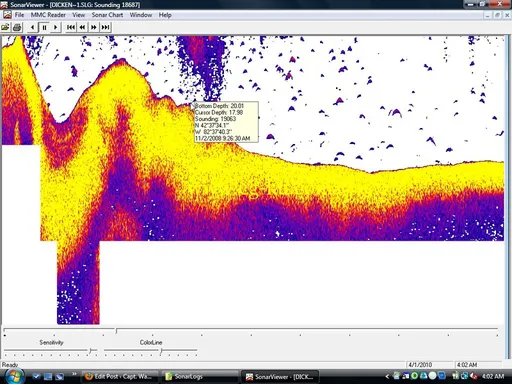Click the log position slider handle
The width and height of the screenshot is (512, 384).
(x=116, y=330)
